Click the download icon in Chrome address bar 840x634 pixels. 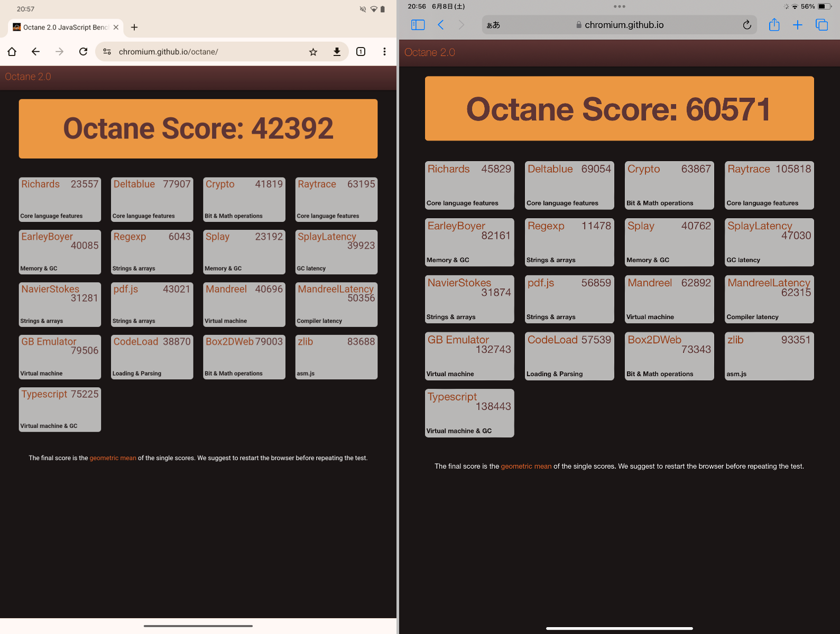click(337, 51)
